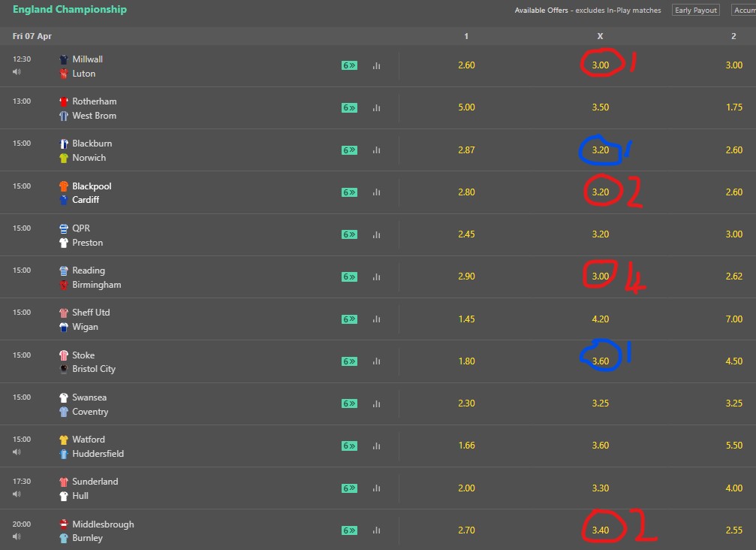Expand the 6 more markets badge for Rotherham
Image resolution: width=756 pixels, height=550 pixels.
click(350, 108)
